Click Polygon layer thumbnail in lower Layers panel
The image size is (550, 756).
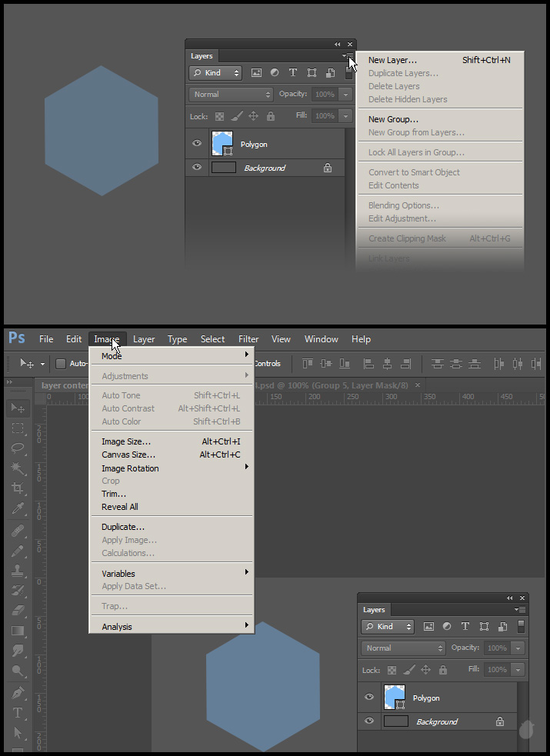click(x=395, y=698)
